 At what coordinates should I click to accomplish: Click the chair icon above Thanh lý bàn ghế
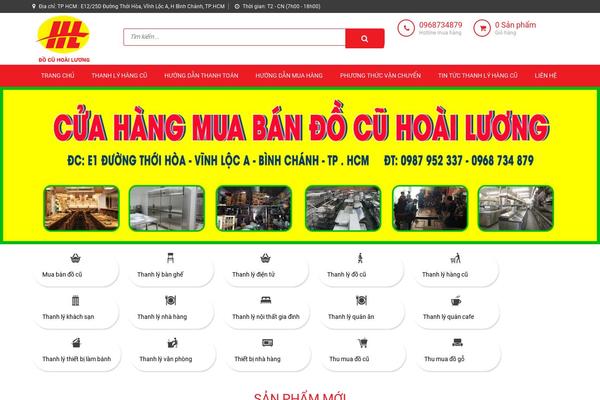pos(170,258)
